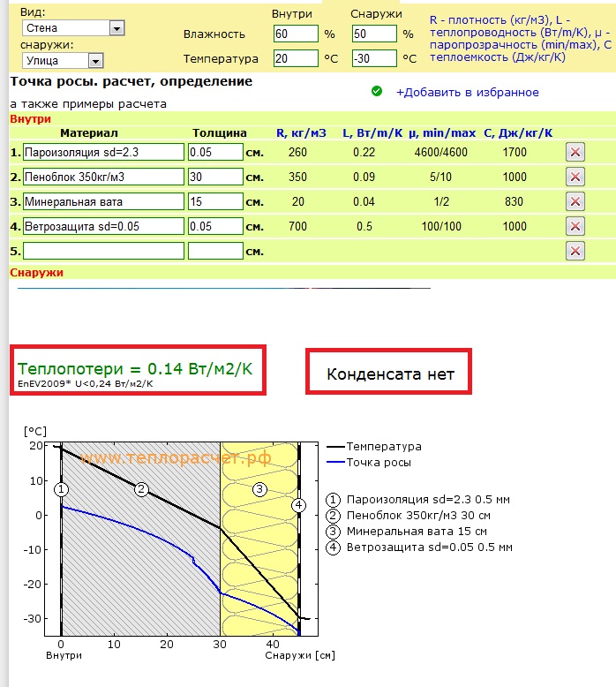Click material field Минеральная вата
The width and height of the screenshot is (616, 687).
[103, 201]
